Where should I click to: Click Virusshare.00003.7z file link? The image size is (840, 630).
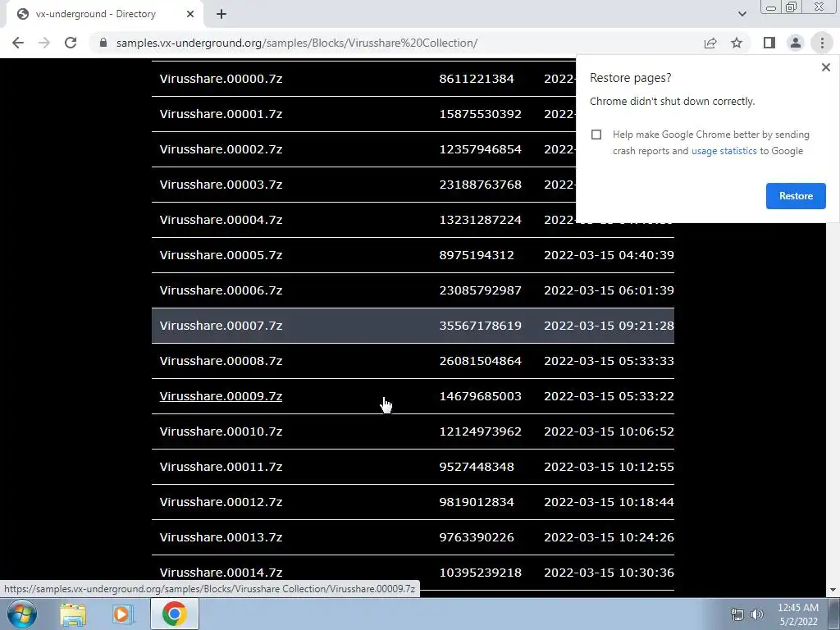coord(221,185)
